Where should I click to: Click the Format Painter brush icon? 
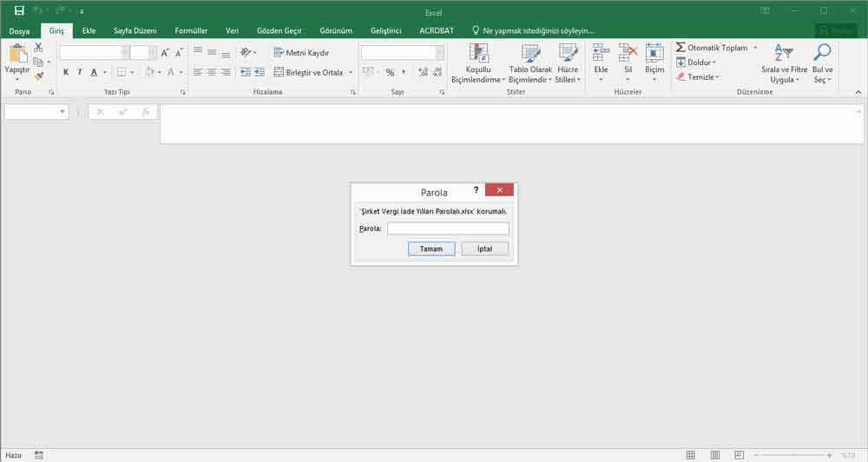(38, 76)
